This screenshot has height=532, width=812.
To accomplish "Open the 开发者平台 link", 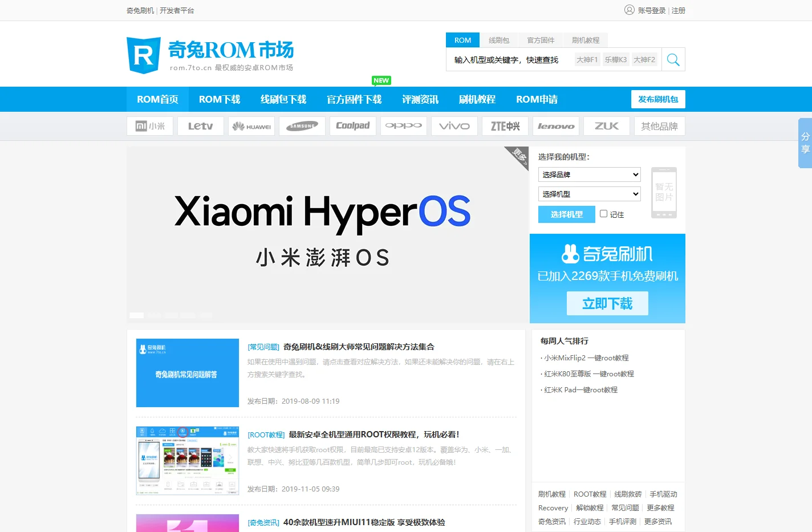I will 177,10.
